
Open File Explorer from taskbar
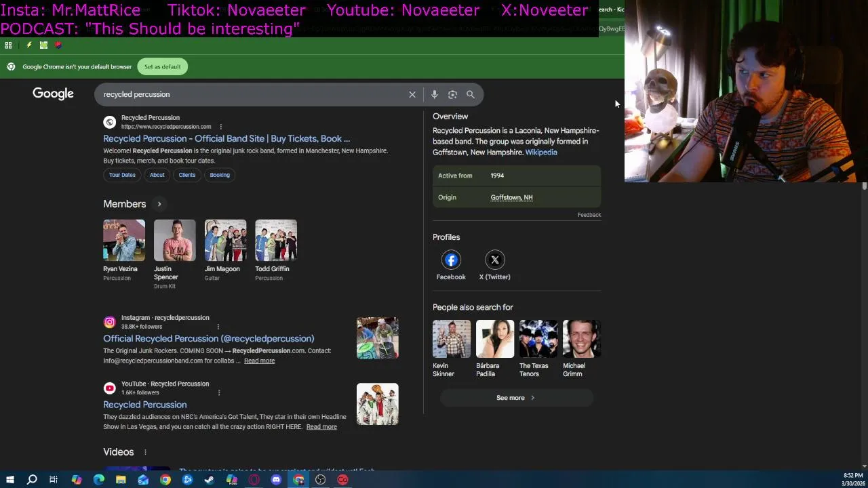121,480
